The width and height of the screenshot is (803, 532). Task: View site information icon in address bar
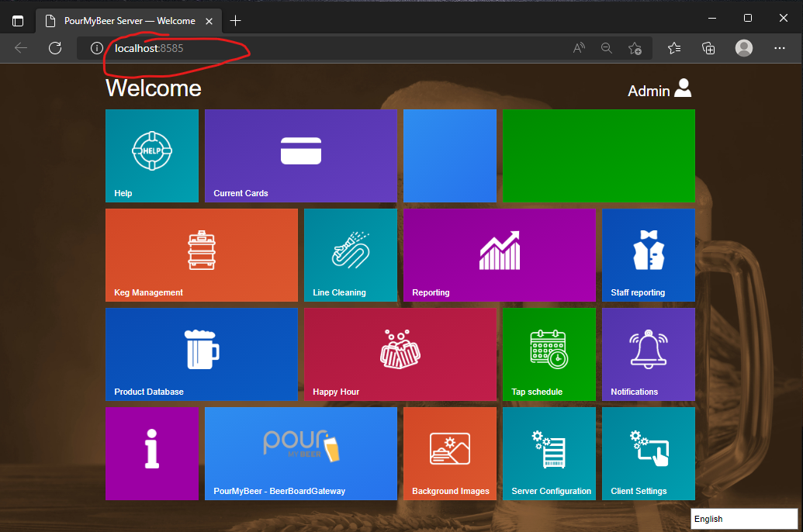click(96, 48)
